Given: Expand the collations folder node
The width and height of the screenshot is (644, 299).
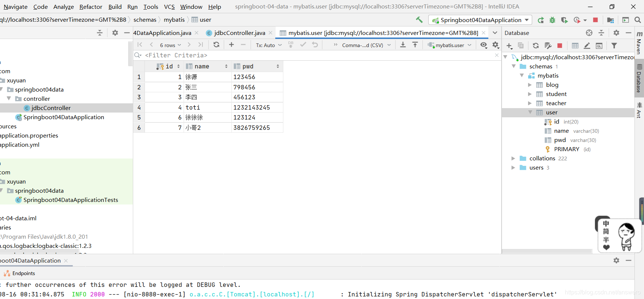Looking at the screenshot, I should [513, 158].
